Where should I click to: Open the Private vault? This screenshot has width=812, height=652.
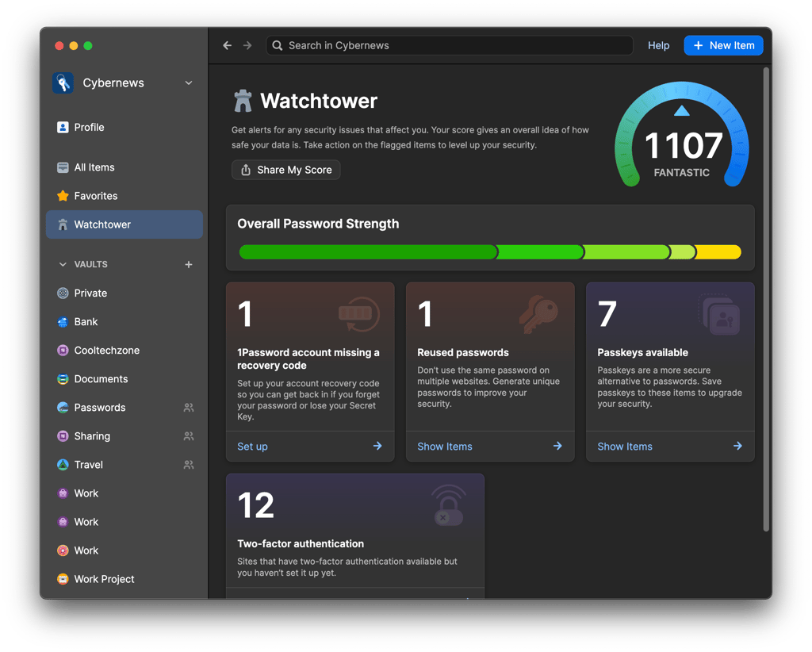(x=124, y=293)
